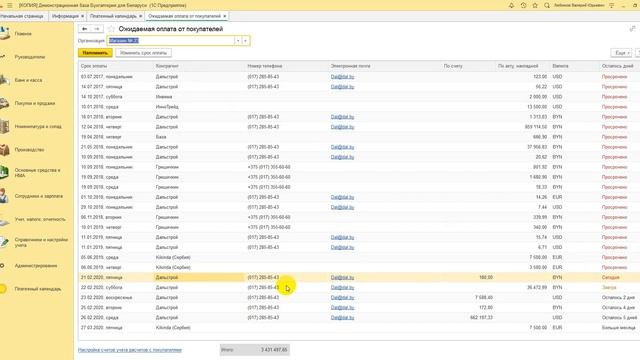
Task: Select the Ожидаемая оплата от покупателей tab
Action: pyautogui.click(x=184, y=16)
